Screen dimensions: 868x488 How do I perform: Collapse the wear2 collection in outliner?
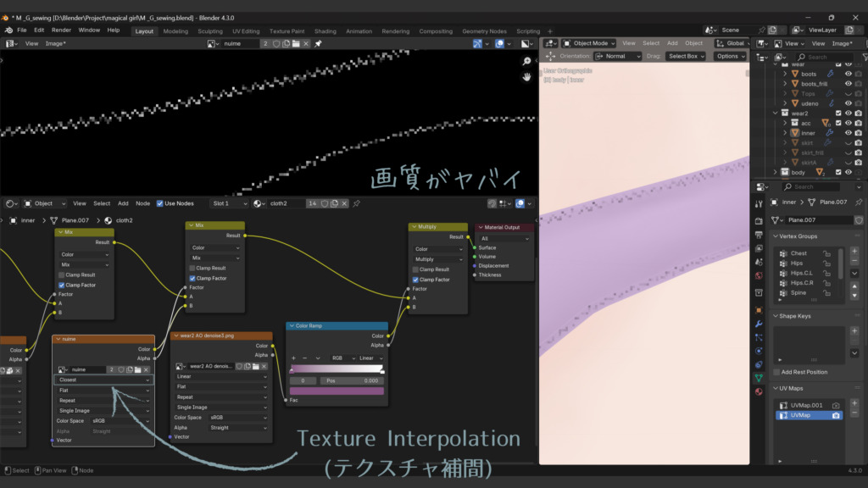click(775, 113)
